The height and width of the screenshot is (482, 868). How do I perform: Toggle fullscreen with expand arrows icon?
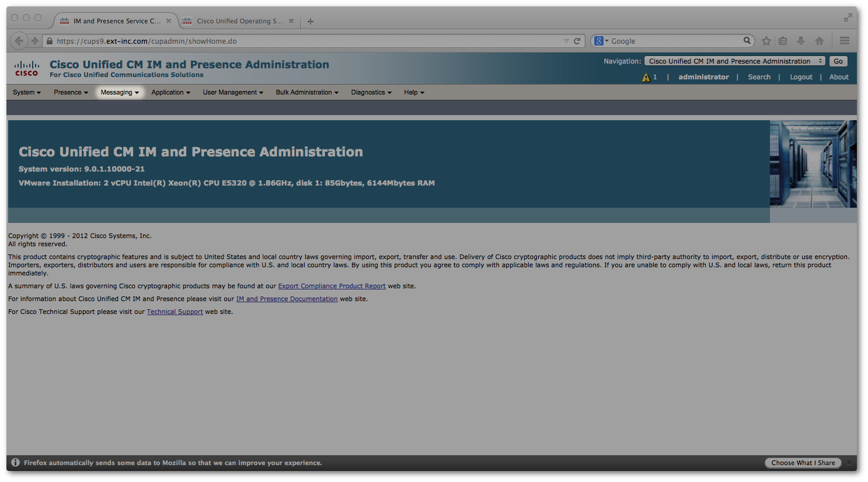pyautogui.click(x=848, y=18)
